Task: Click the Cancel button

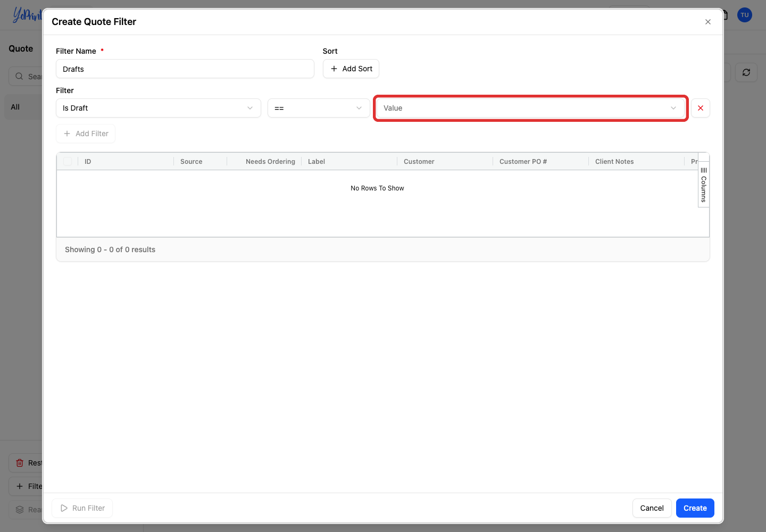Action: click(652, 508)
